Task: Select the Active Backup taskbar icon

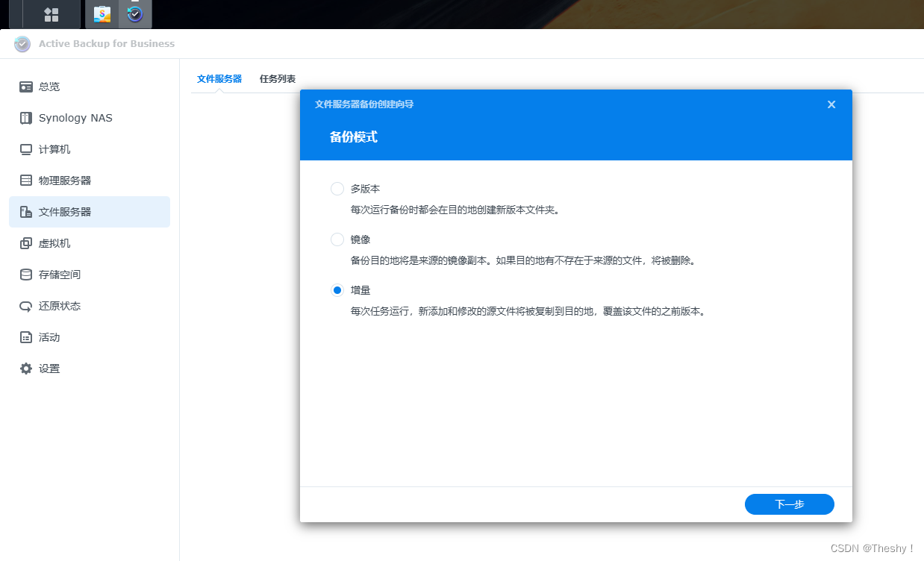Action: [134, 13]
